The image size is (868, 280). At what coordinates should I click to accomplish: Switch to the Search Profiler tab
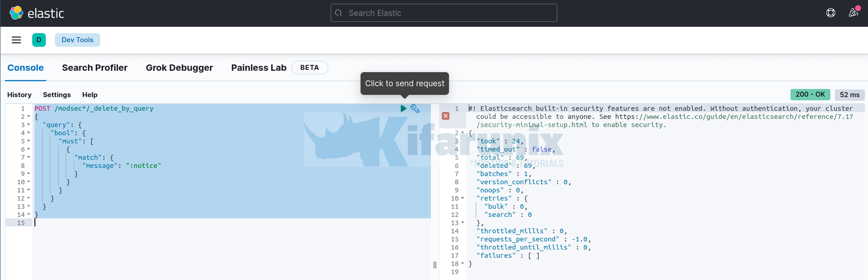click(x=94, y=68)
